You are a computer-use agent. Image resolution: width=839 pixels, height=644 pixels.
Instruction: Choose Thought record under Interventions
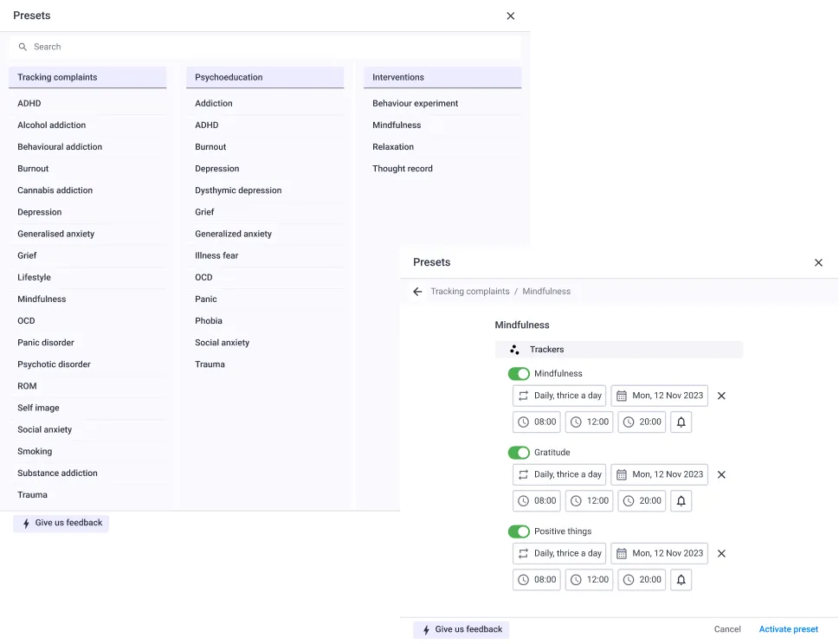point(442,169)
